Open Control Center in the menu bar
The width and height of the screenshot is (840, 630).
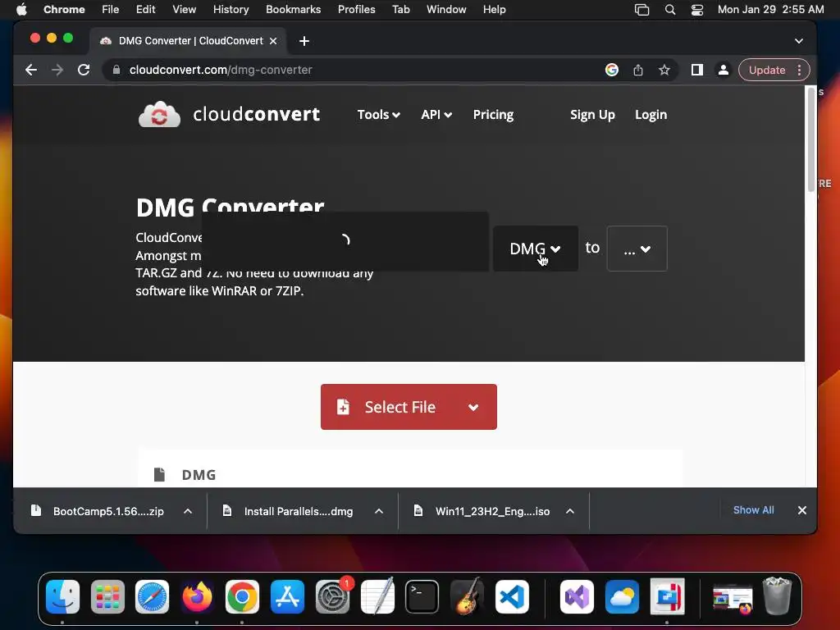(697, 10)
